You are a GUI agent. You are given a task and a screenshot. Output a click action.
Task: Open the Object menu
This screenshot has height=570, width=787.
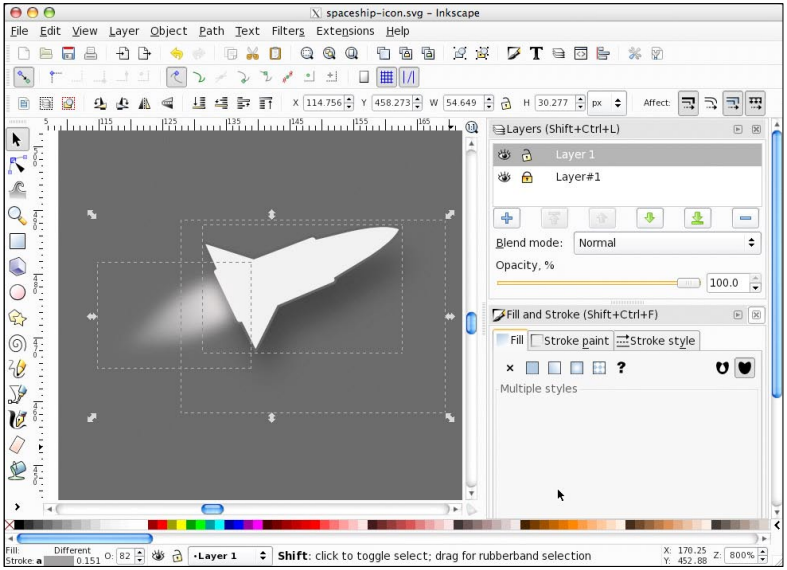[169, 31]
